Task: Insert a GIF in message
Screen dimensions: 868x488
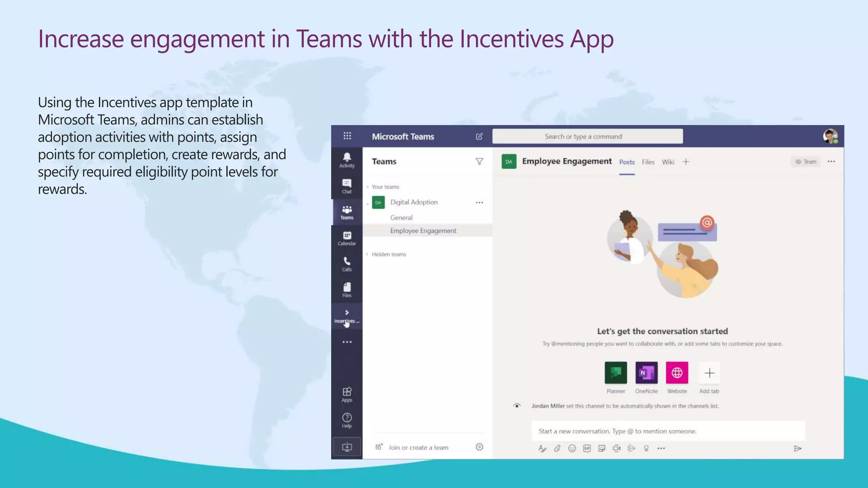Action: (587, 448)
